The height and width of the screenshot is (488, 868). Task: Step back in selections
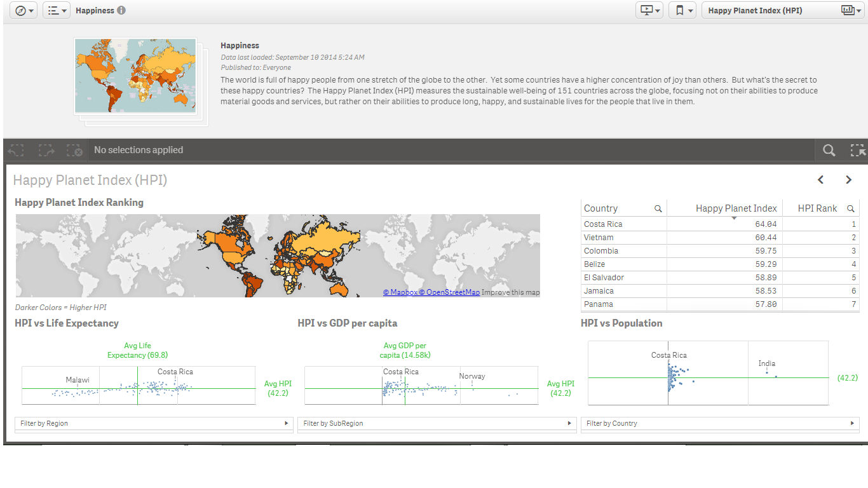click(16, 150)
